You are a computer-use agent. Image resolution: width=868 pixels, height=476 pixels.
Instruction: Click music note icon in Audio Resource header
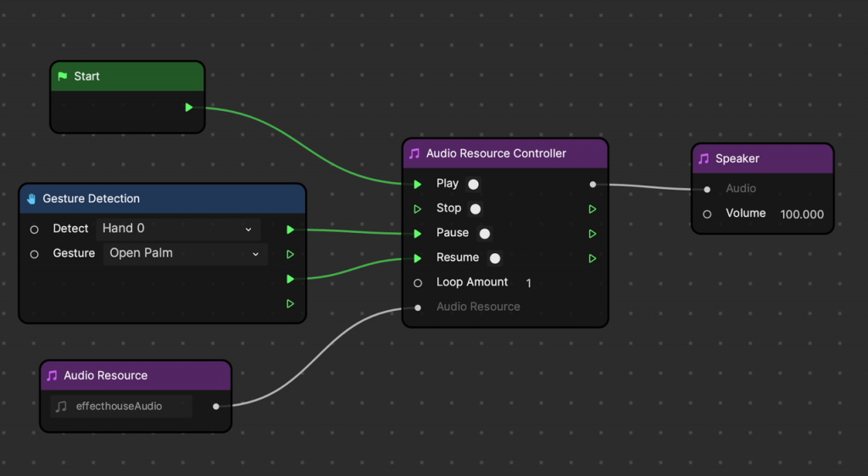coord(53,376)
